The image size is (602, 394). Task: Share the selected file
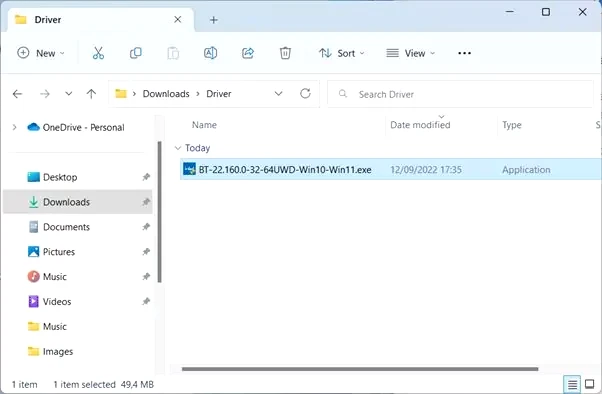(x=248, y=53)
